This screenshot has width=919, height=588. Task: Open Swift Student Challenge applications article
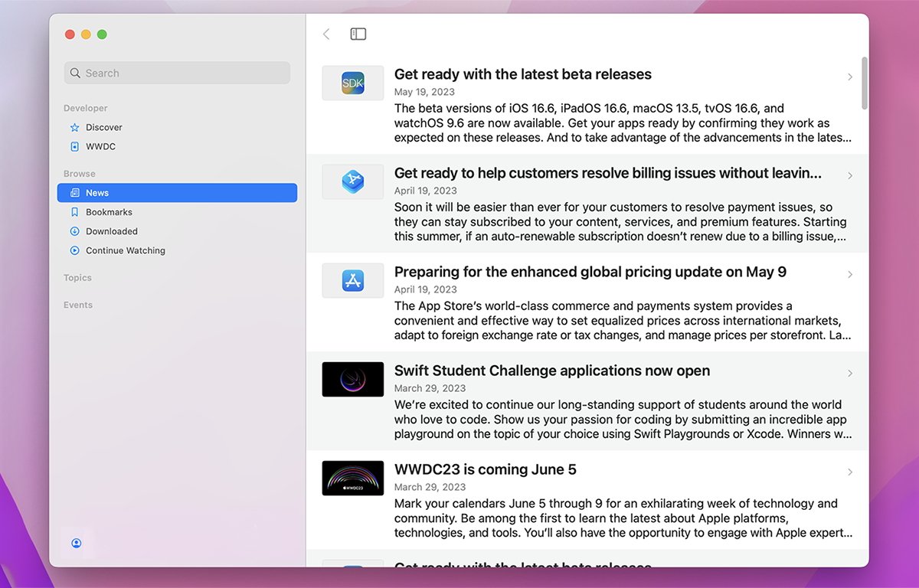click(x=551, y=371)
